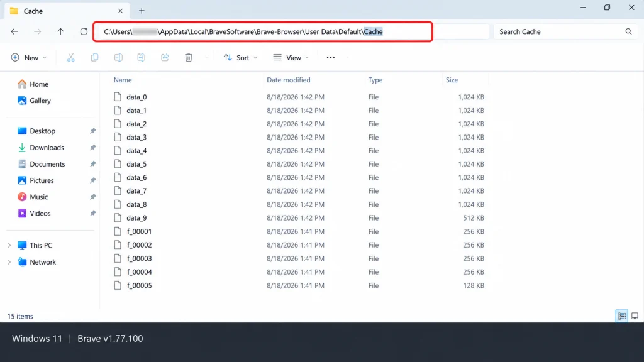Switch to details view icon in status bar

pos(622,316)
